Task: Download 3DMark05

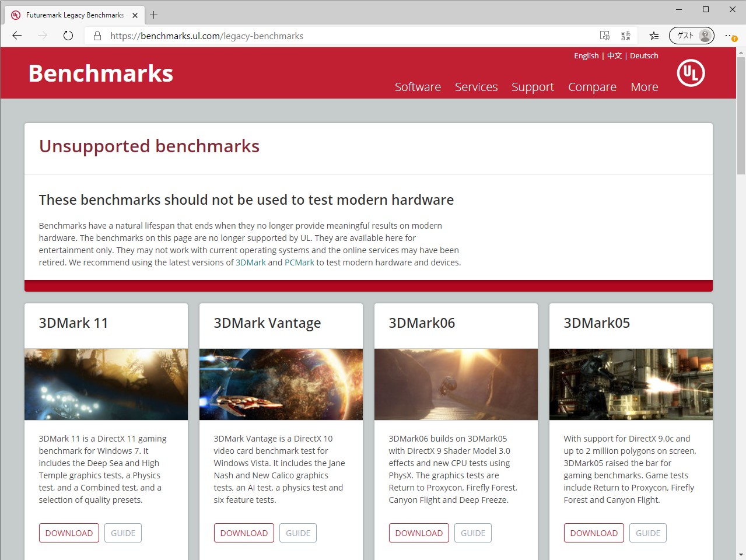Action: (x=594, y=533)
